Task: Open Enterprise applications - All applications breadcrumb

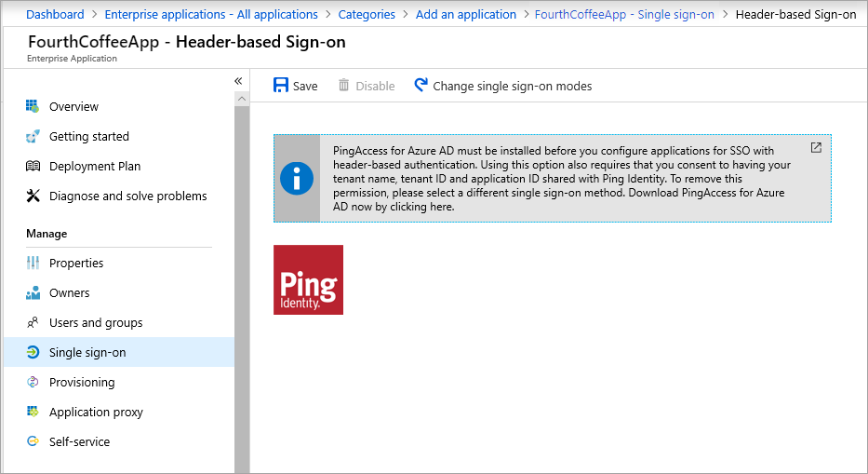Action: click(x=211, y=14)
